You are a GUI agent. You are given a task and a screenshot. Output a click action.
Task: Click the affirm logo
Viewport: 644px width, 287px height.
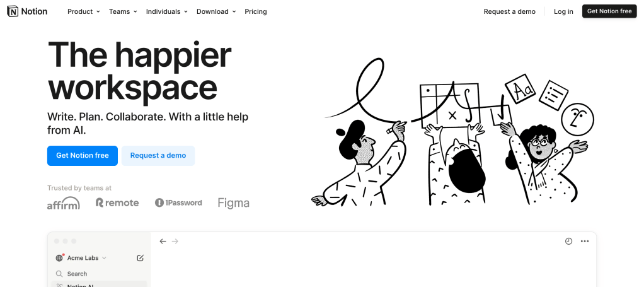(x=64, y=202)
